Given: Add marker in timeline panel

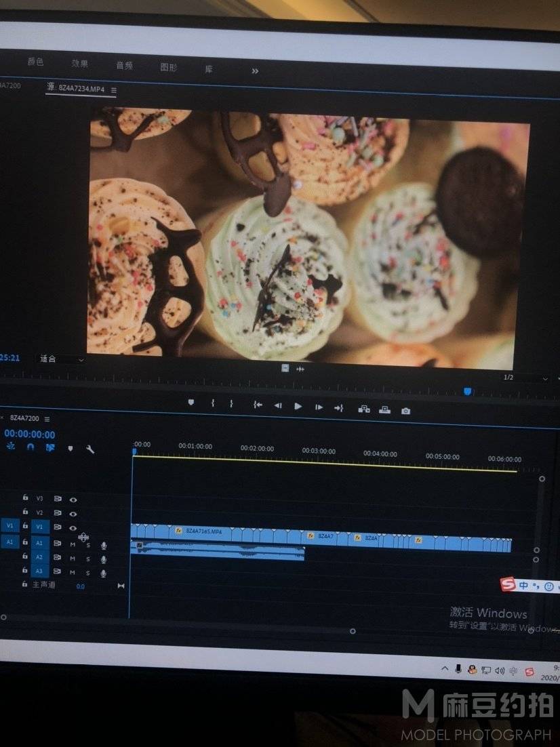Looking at the screenshot, I should pyautogui.click(x=71, y=448).
